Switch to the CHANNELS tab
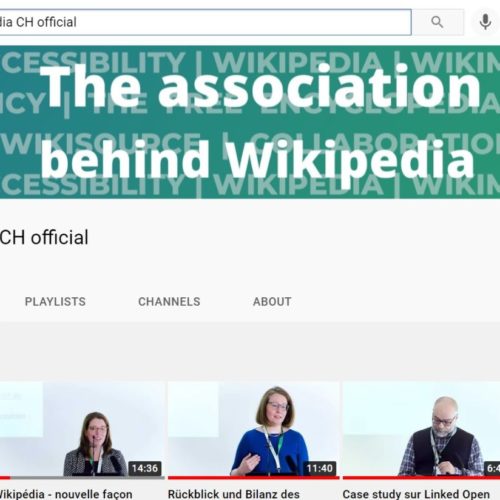 pyautogui.click(x=169, y=302)
